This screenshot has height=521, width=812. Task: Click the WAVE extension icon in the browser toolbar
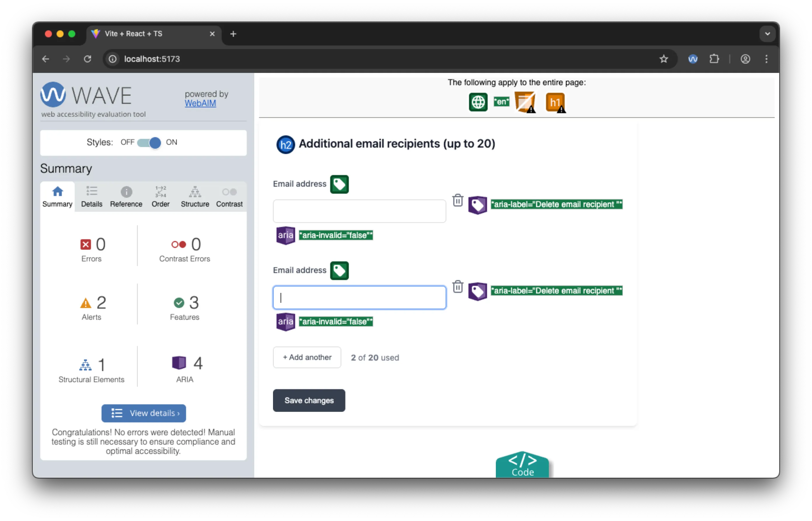693,59
